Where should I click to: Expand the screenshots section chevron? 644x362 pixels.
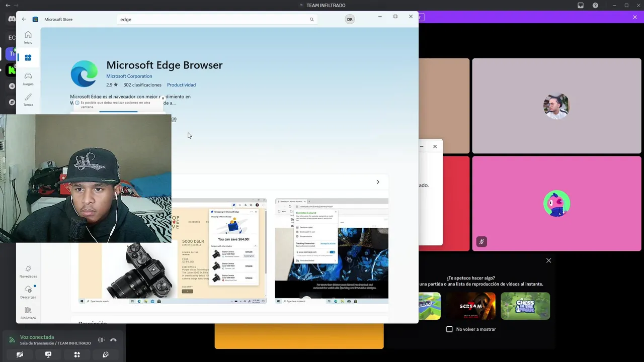coord(378,182)
